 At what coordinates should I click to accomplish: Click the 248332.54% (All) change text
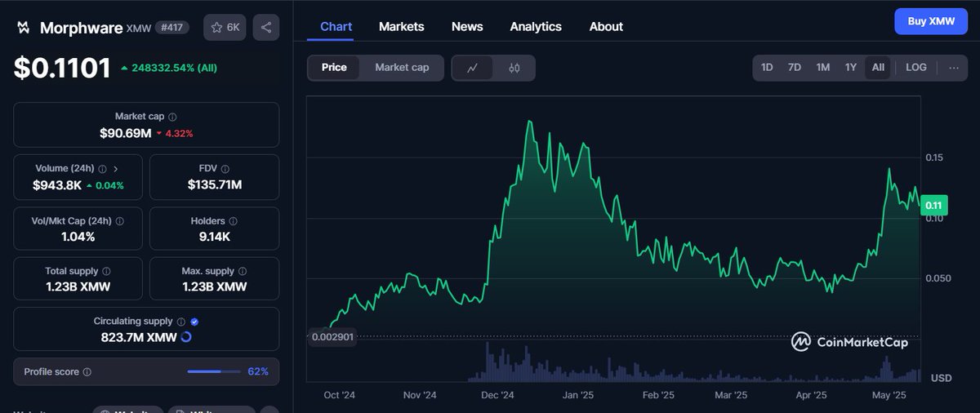[168, 68]
